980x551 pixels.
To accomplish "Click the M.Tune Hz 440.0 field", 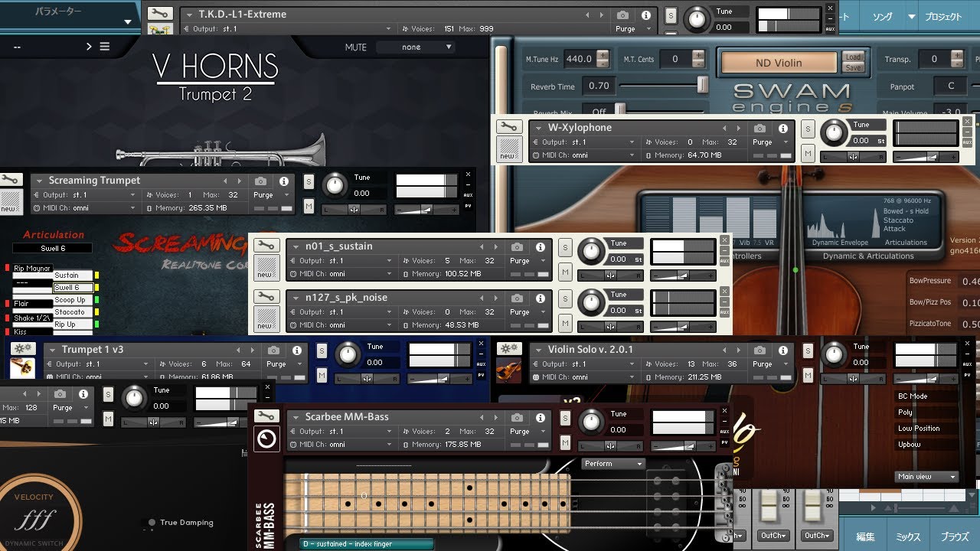I will click(x=580, y=59).
